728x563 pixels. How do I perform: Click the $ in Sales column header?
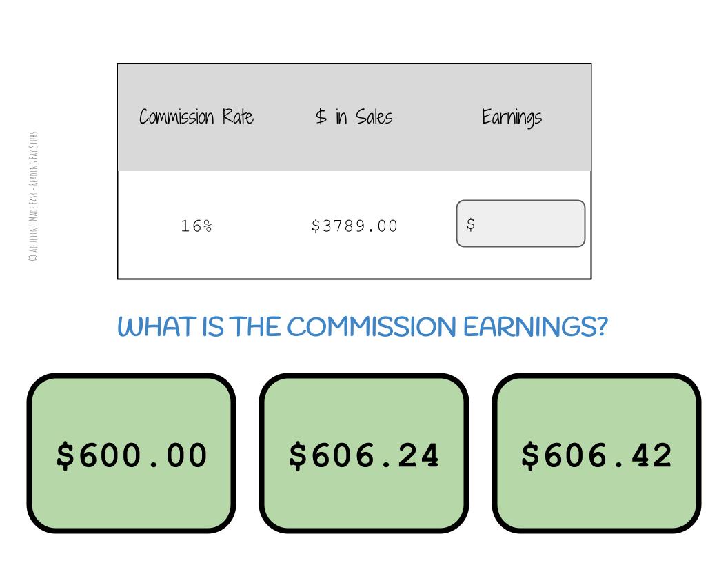click(354, 117)
